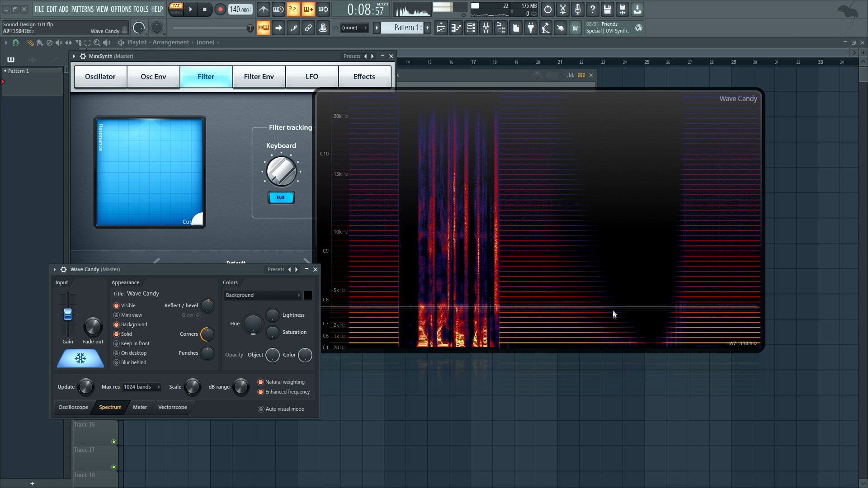
Task: Toggle the Blur behind option
Action: pos(116,362)
